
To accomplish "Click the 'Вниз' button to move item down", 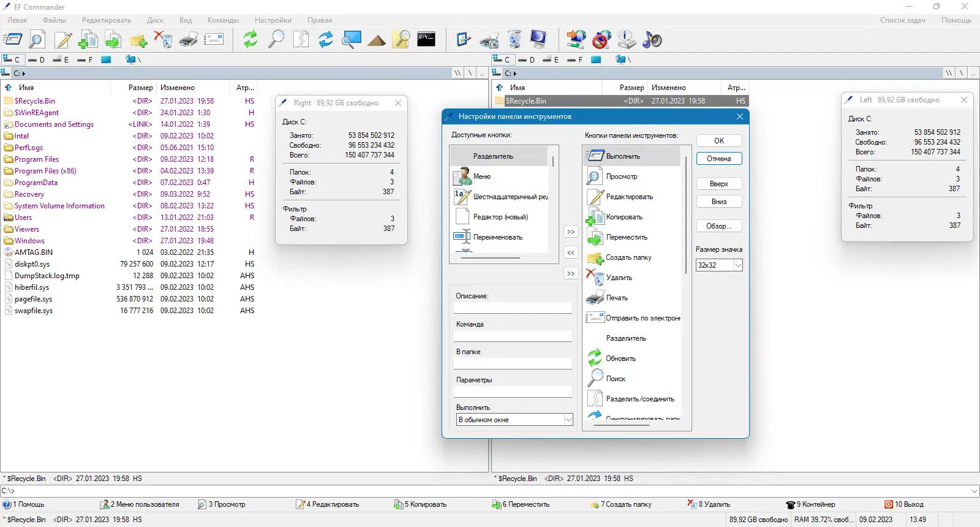I will click(x=719, y=202).
